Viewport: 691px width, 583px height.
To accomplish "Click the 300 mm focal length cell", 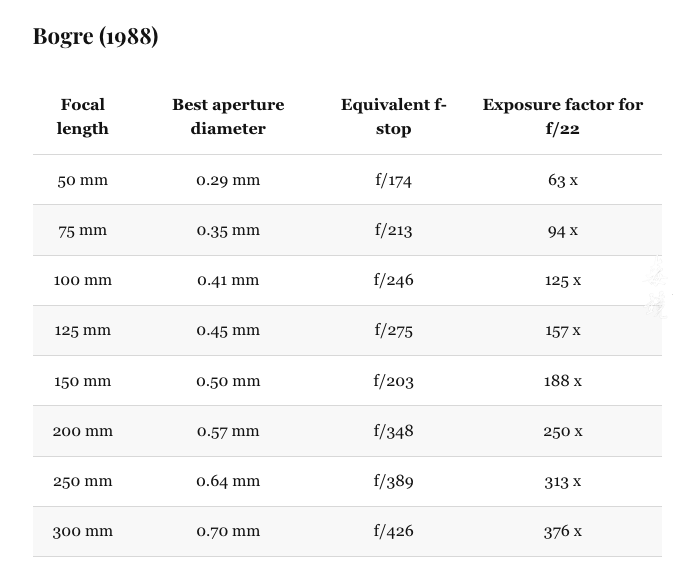I will pyautogui.click(x=82, y=531).
